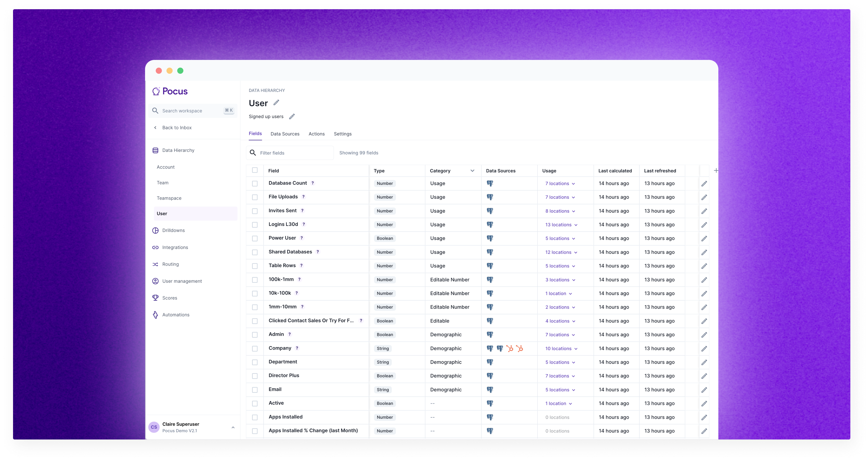Click HubSpot data source icon in Company row
Viewport: 868px width, 461px height.
click(x=510, y=348)
